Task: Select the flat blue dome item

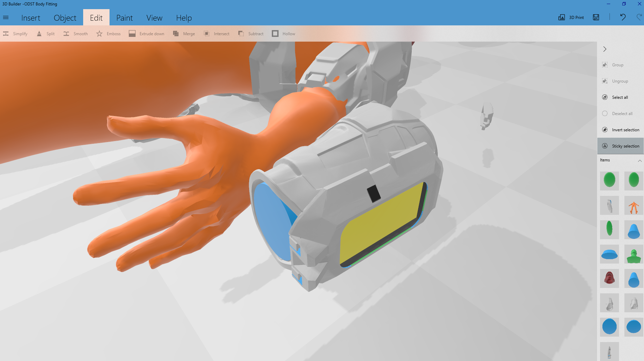Action: click(x=610, y=254)
